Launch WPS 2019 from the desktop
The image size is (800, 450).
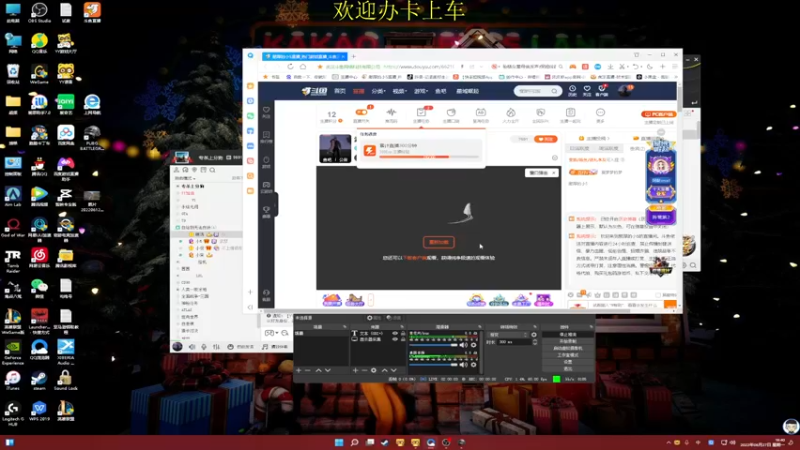click(39, 411)
